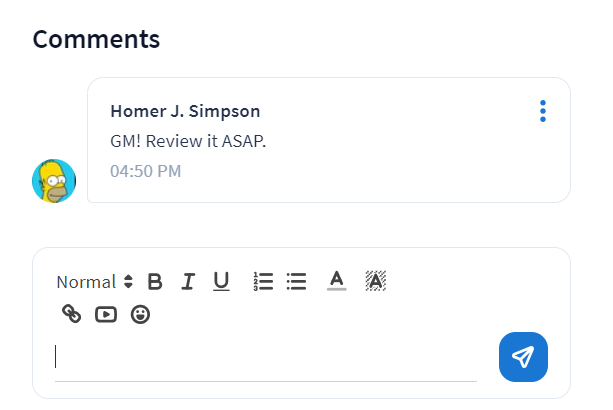Send the comment with paper plane button
613x410 pixels.
point(523,357)
